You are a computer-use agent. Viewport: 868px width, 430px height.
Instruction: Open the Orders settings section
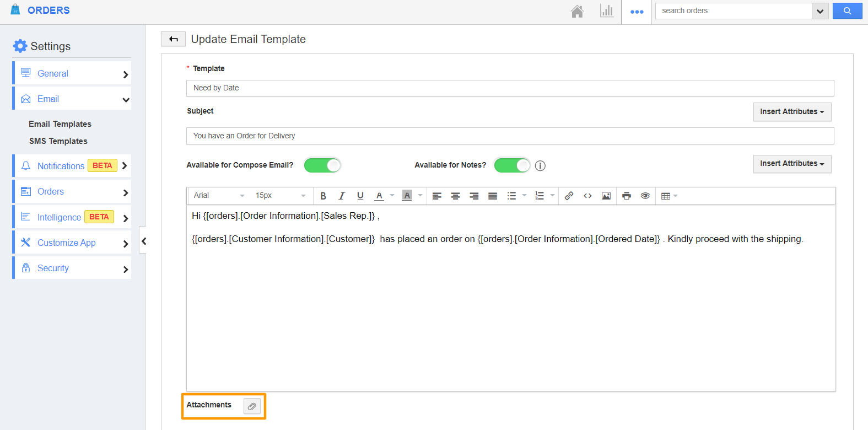coord(72,191)
